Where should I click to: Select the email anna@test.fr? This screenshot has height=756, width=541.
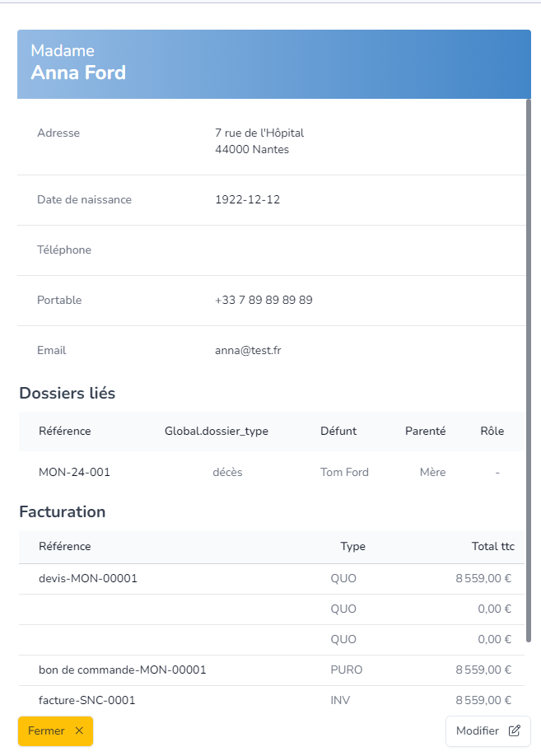pyautogui.click(x=248, y=351)
